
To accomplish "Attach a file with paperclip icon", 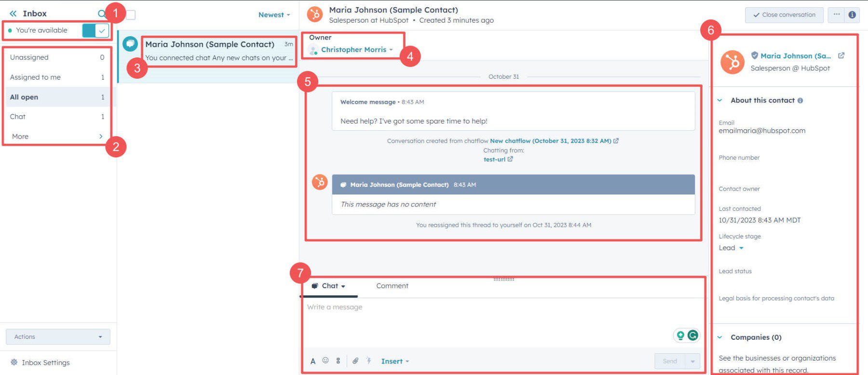I will click(355, 361).
